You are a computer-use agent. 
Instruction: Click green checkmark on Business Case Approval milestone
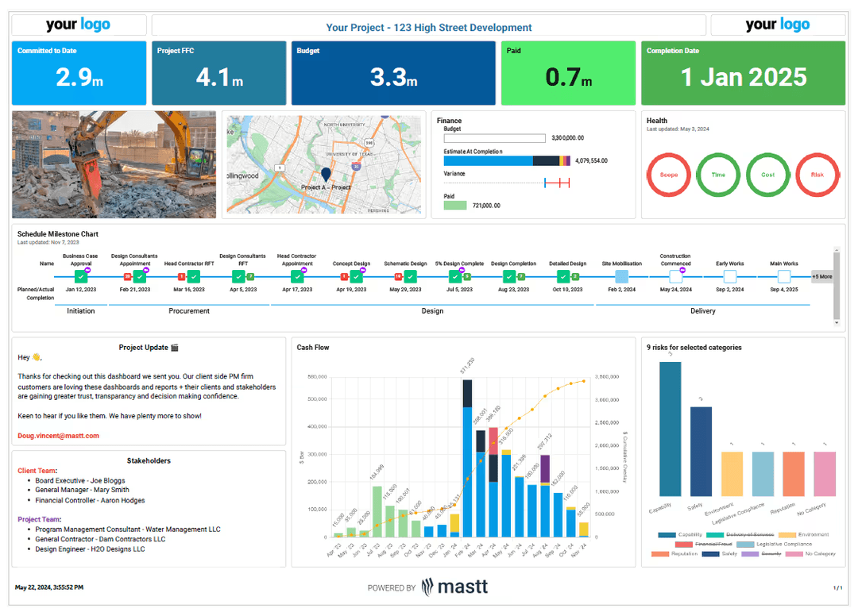(x=80, y=276)
